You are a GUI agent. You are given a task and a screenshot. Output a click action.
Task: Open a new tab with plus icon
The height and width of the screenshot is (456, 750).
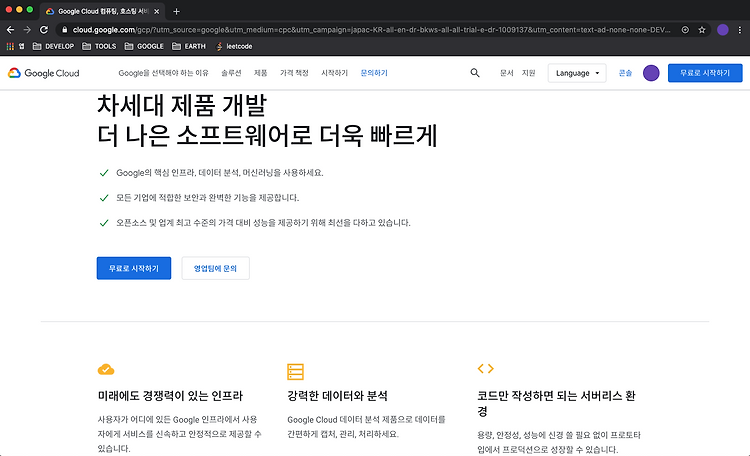coord(176,11)
